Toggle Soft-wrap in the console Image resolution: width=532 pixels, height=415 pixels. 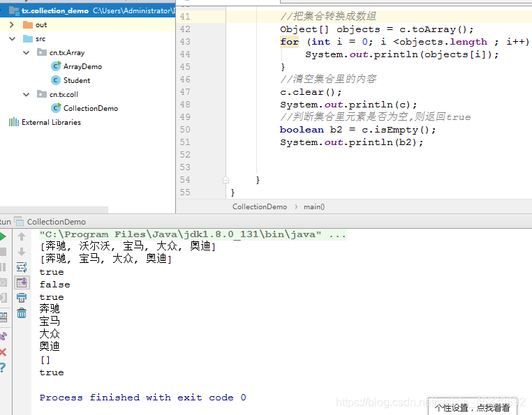(x=22, y=267)
